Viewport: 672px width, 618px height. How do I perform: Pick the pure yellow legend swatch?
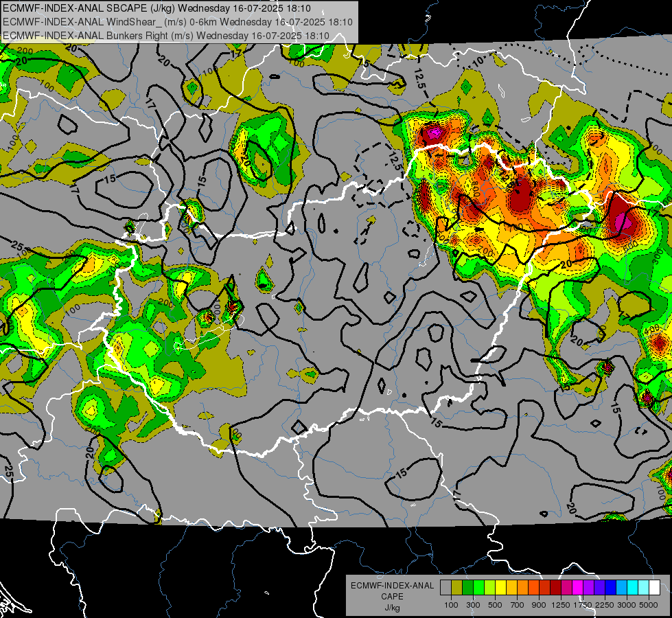pos(500,588)
